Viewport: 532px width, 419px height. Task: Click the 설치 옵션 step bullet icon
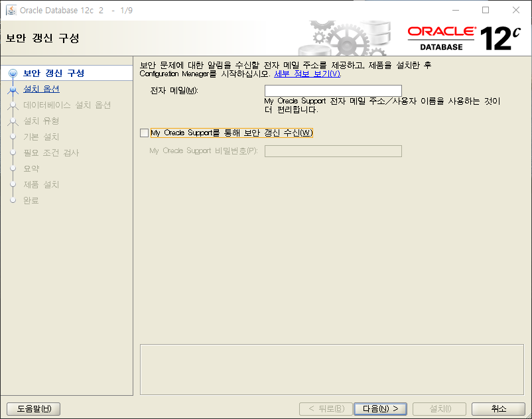pyautogui.click(x=13, y=90)
